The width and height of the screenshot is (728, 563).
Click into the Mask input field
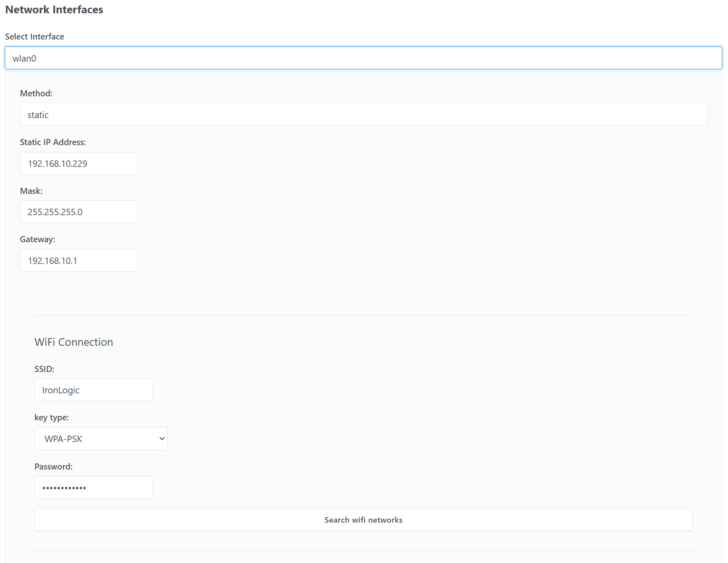pyautogui.click(x=79, y=212)
